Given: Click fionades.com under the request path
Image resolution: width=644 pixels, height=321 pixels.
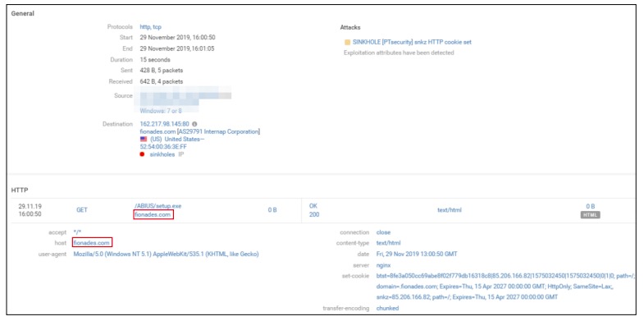Looking at the screenshot, I should pyautogui.click(x=153, y=214).
